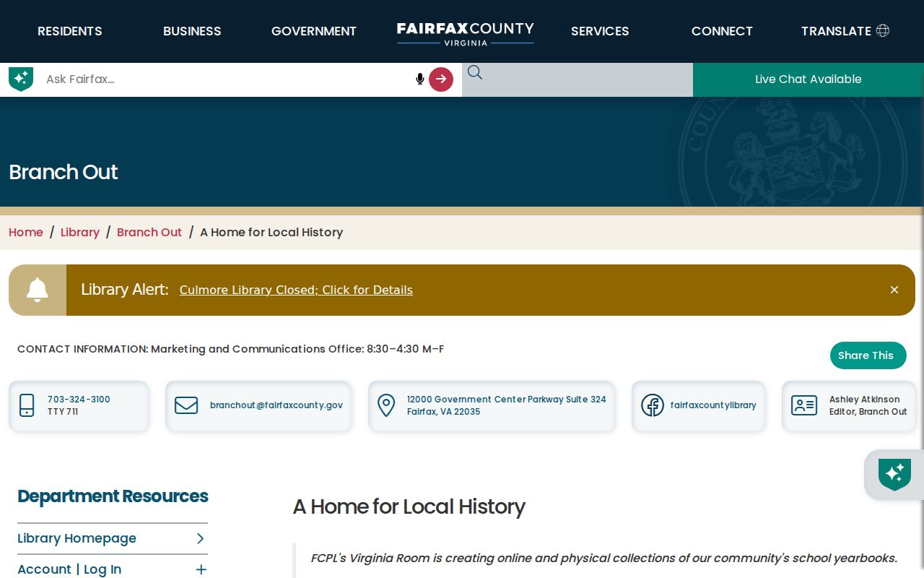
Task: Open fairfaxcountylibrary Facebook link
Action: [x=713, y=405]
